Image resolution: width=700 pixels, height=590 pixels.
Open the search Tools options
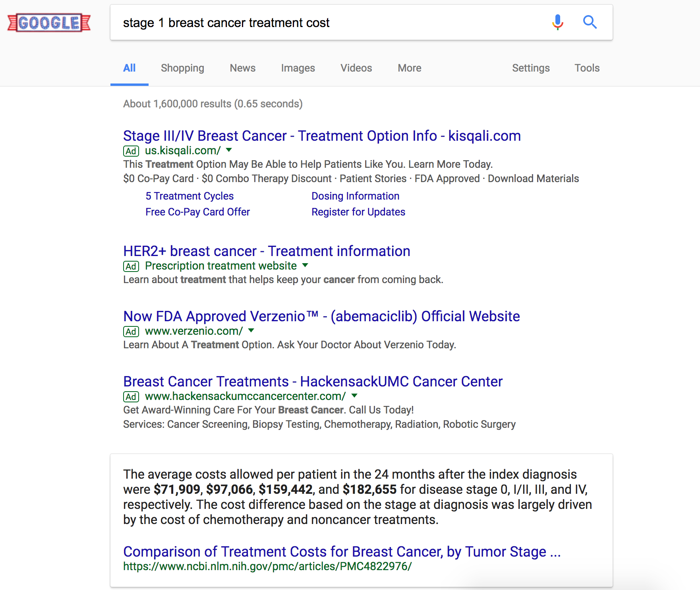point(587,68)
